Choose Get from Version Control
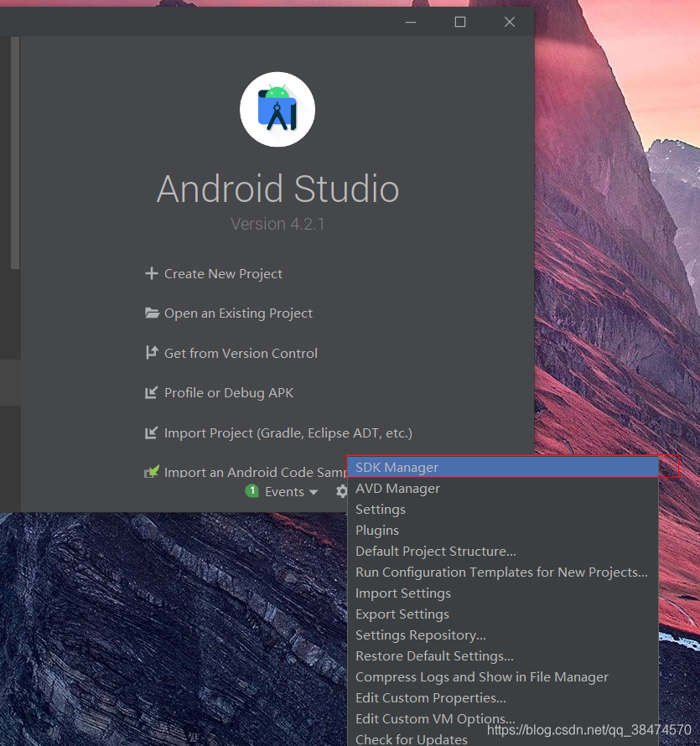Image resolution: width=700 pixels, height=746 pixels. pos(241,354)
